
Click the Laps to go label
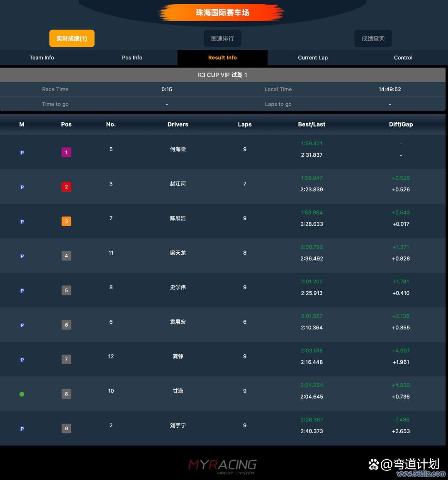click(278, 104)
